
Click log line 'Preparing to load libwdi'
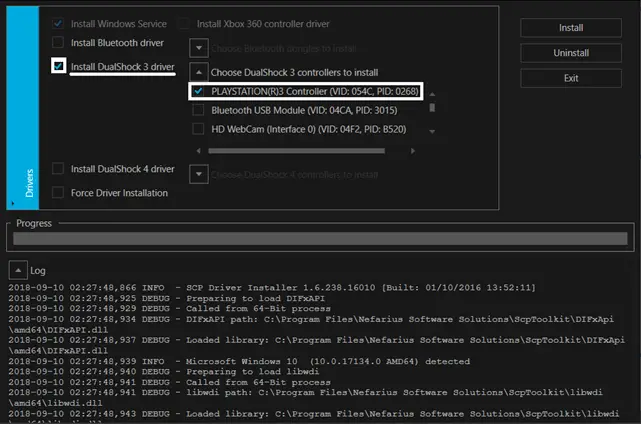[x=164, y=372]
